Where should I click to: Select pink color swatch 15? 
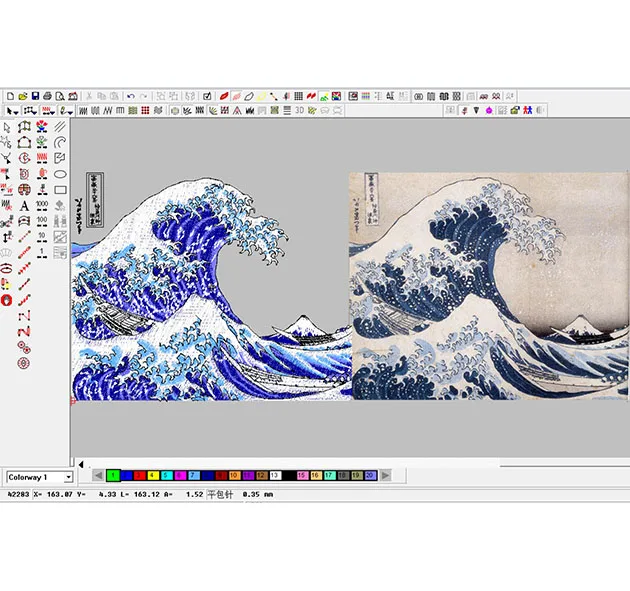302,476
